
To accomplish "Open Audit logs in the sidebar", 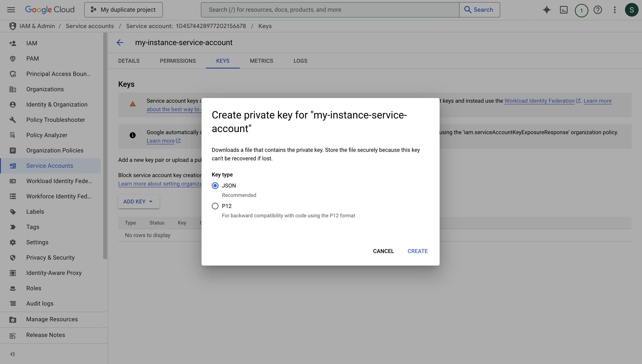I will point(50,303).
